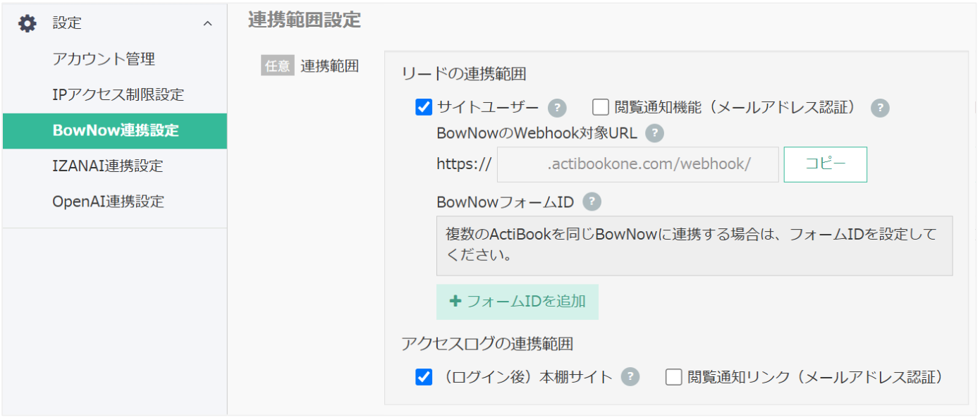
Task: Show help for サイトユーザー
Action: pyautogui.click(x=558, y=108)
